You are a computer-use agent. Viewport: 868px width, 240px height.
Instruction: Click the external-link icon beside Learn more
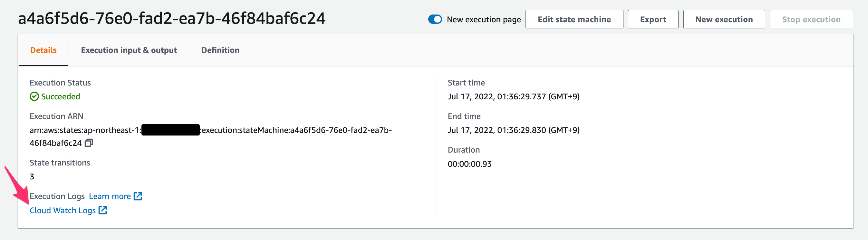pos(138,196)
